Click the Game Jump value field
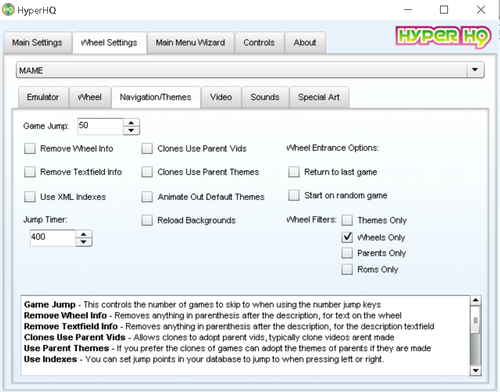 coord(100,126)
